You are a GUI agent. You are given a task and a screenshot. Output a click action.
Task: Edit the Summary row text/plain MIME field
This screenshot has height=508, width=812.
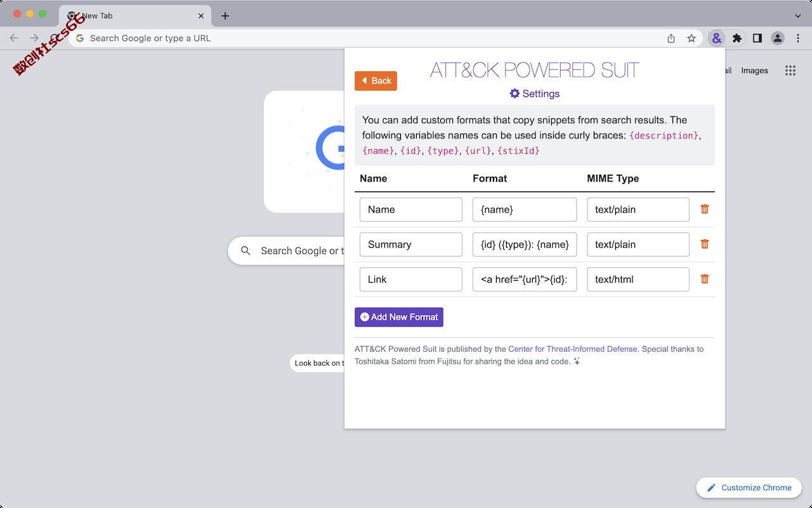point(638,244)
